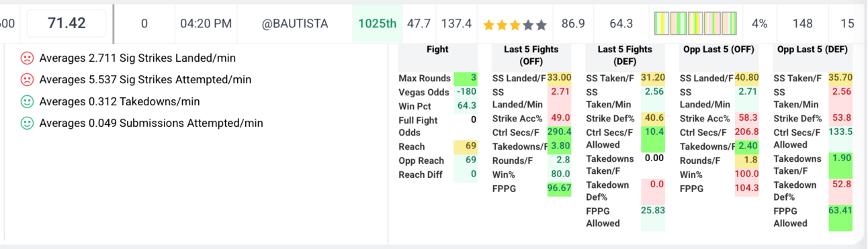868x249 pixels.
Task: Click the smiley beside Submissions Attempted/min
Action: tap(27, 123)
